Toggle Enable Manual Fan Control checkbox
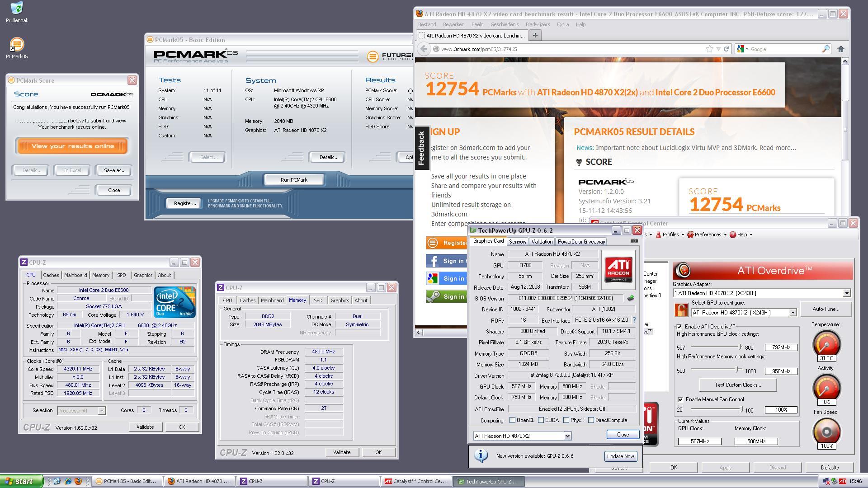Viewport: 868px width, 488px height. coord(680,399)
